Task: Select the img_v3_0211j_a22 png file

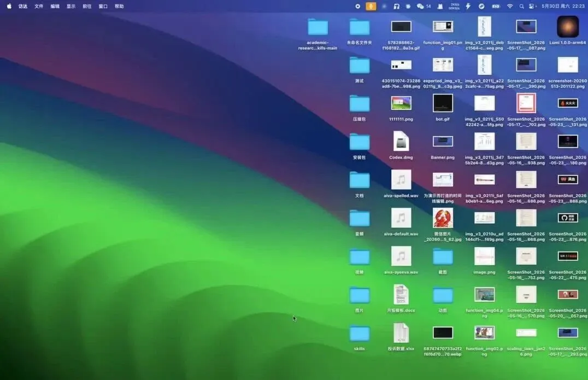Action: pyautogui.click(x=484, y=65)
